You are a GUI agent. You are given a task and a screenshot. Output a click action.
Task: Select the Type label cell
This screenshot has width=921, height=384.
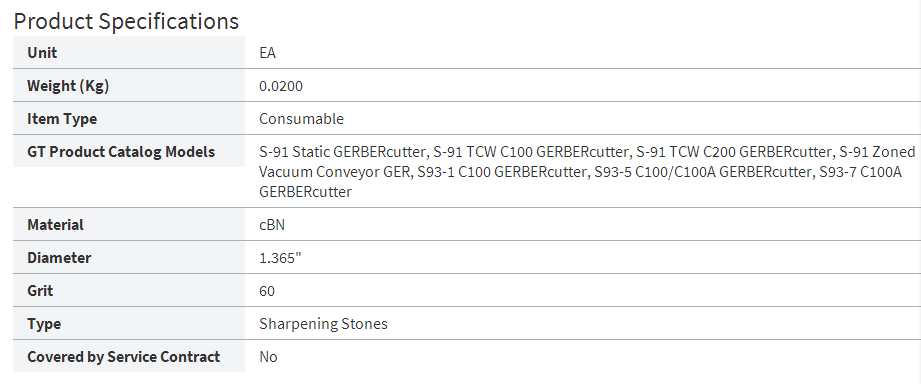point(129,323)
